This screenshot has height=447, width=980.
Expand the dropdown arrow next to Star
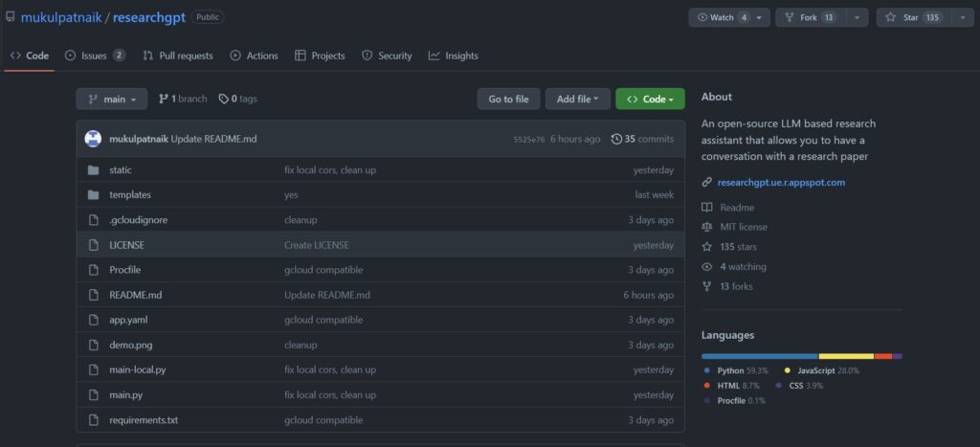(961, 17)
